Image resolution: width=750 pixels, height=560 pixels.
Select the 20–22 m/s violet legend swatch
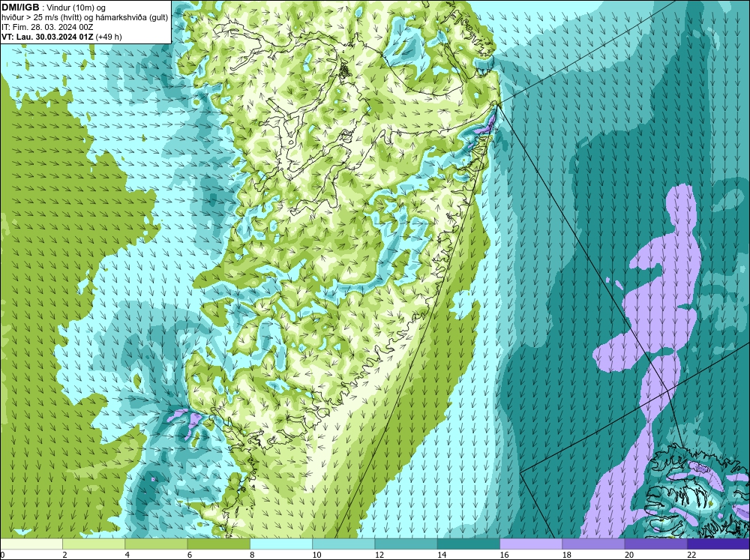655,544
